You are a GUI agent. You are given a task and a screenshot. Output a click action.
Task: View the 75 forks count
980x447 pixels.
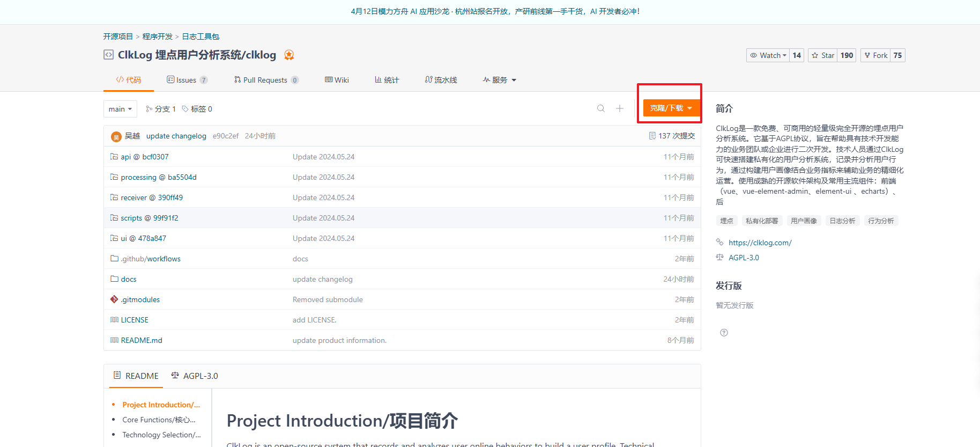897,55
